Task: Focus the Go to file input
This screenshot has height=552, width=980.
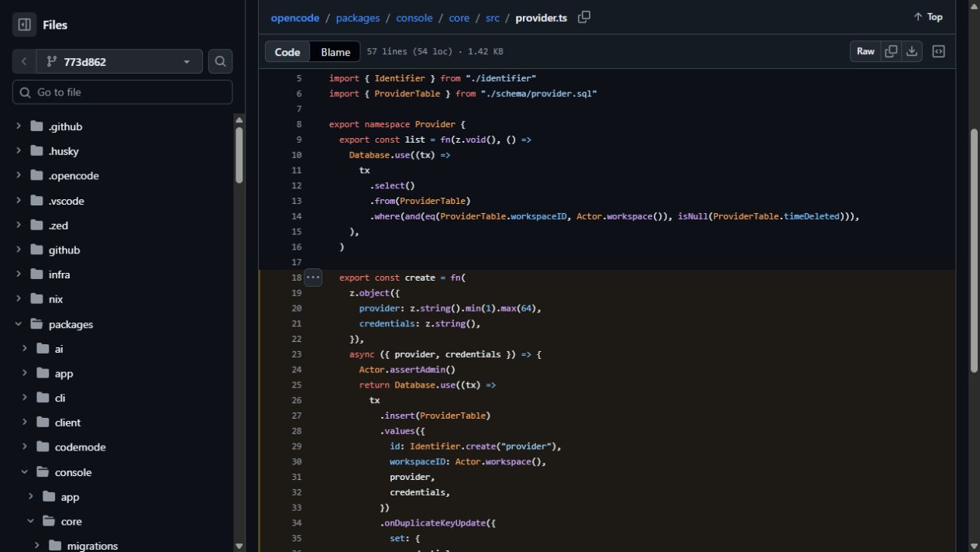Action: (x=122, y=92)
